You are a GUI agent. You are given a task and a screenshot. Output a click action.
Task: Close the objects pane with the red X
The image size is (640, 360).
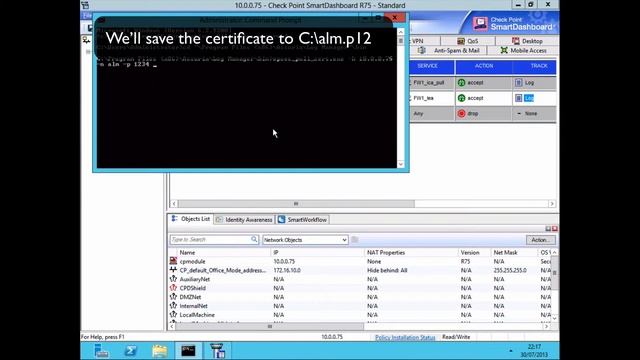[555, 229]
